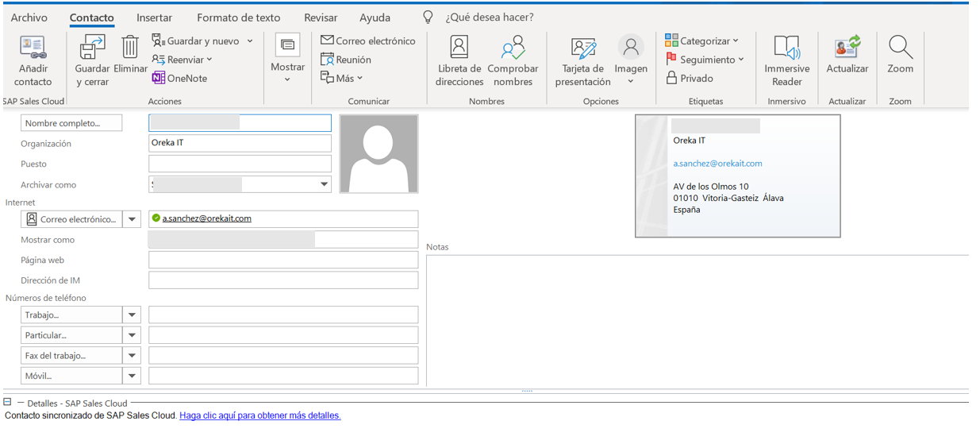The width and height of the screenshot is (980, 444).
Task: Open the Trabajo phone type dropdown
Action: coord(132,315)
